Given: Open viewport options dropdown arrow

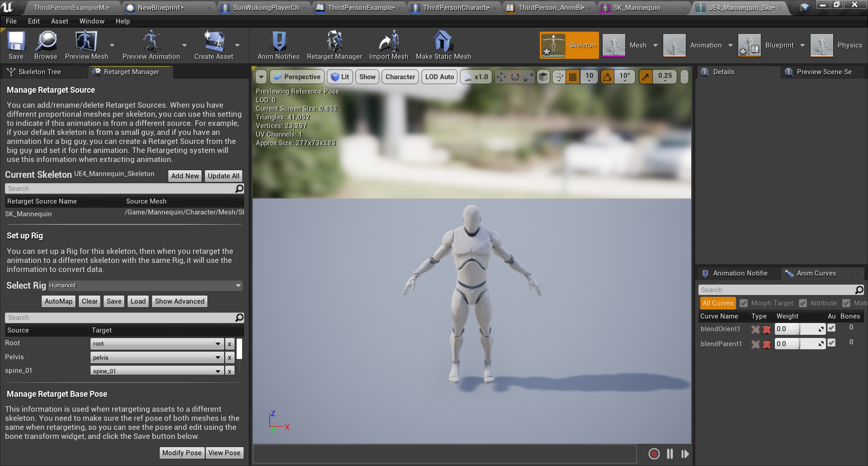Looking at the screenshot, I should (x=261, y=77).
